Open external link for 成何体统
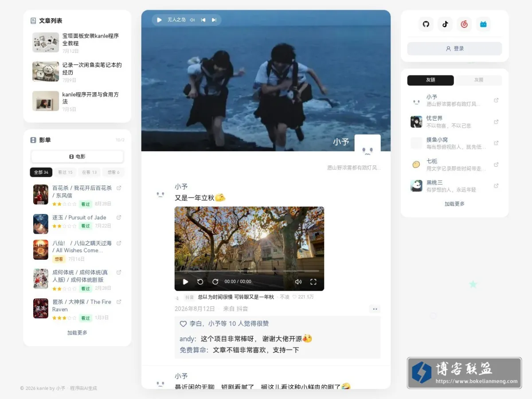 click(x=119, y=272)
